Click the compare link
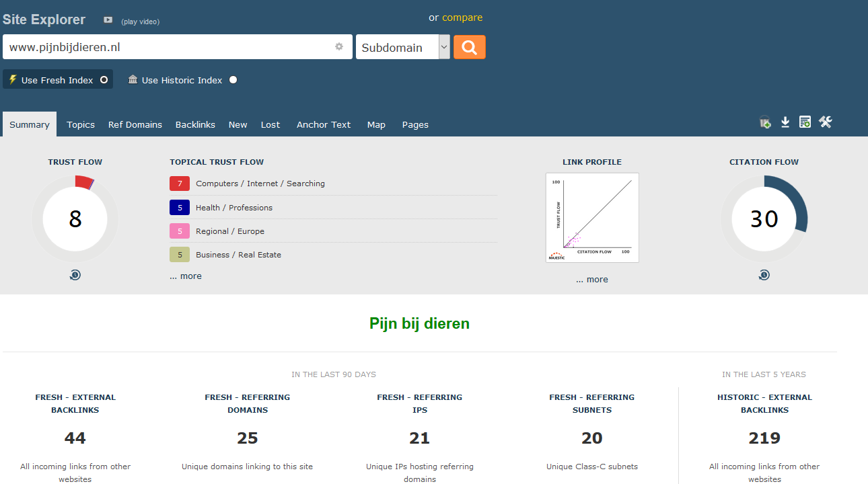Viewport: 868px width, 484px height. 462,17
